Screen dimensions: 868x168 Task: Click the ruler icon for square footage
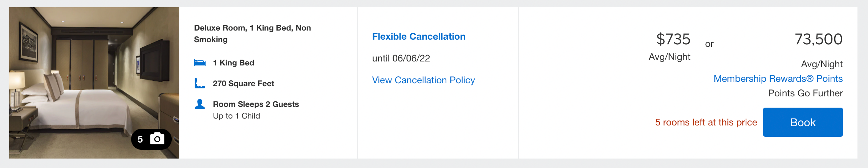coord(200,84)
